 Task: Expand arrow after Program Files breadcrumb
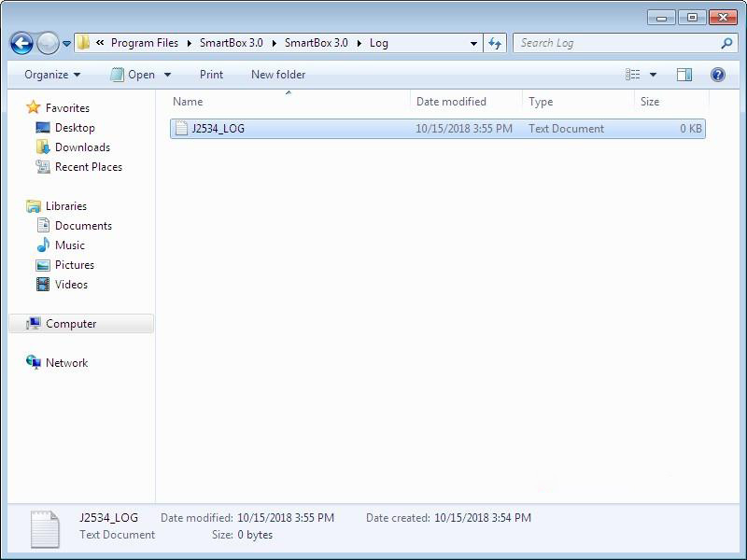tap(190, 43)
